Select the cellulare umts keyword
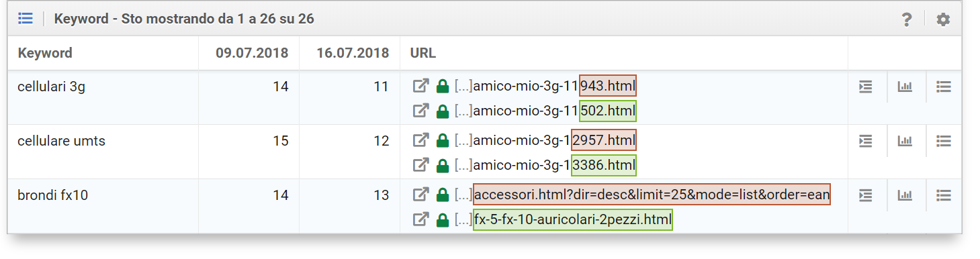Screen dimensions: 980x259 coord(61,141)
